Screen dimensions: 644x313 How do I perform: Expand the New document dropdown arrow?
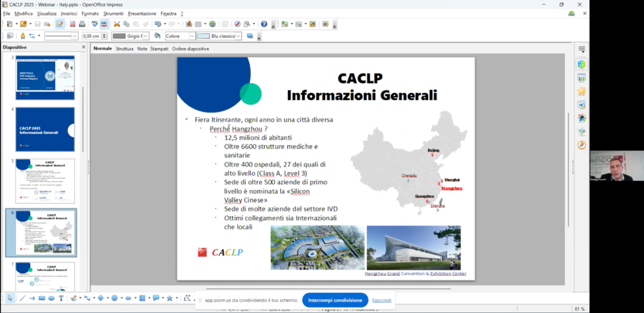(17, 24)
